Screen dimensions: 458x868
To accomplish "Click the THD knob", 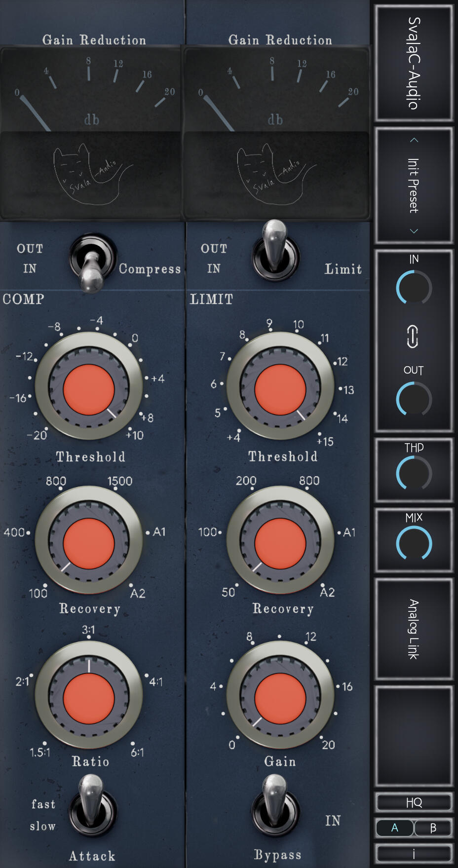I will pos(414,473).
